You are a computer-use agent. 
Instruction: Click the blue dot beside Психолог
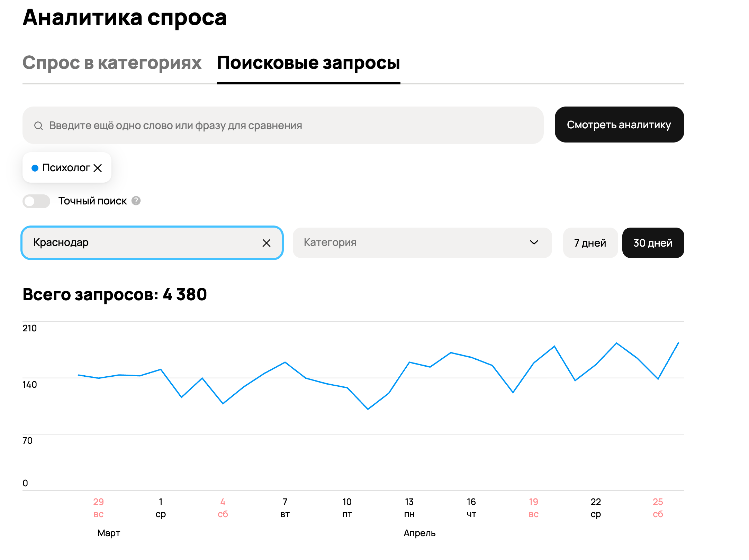[x=35, y=168]
